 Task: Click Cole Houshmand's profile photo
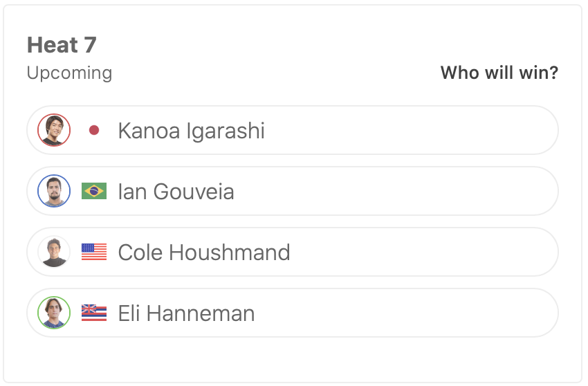click(x=54, y=252)
